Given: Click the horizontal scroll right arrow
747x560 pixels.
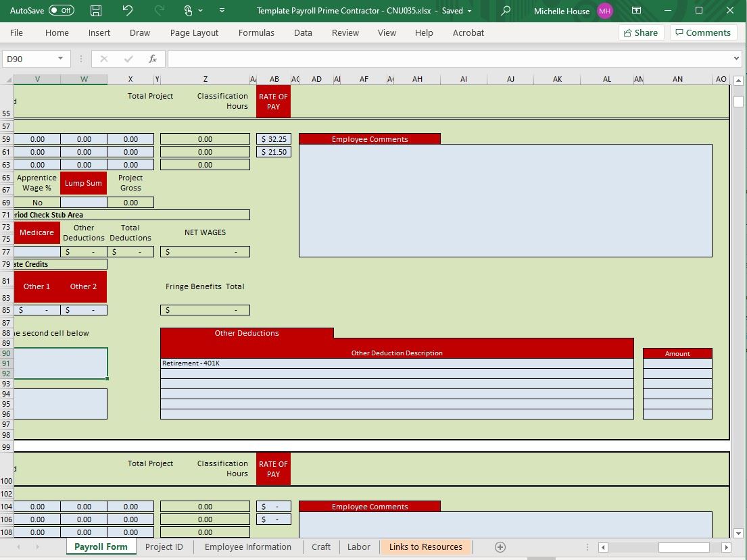Looking at the screenshot, I should [727, 547].
